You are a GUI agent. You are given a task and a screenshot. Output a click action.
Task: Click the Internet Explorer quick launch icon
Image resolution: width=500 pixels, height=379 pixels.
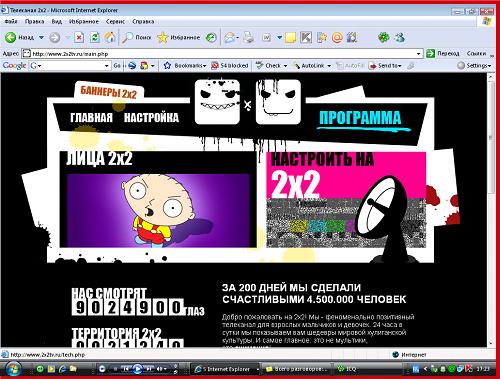tap(62, 369)
